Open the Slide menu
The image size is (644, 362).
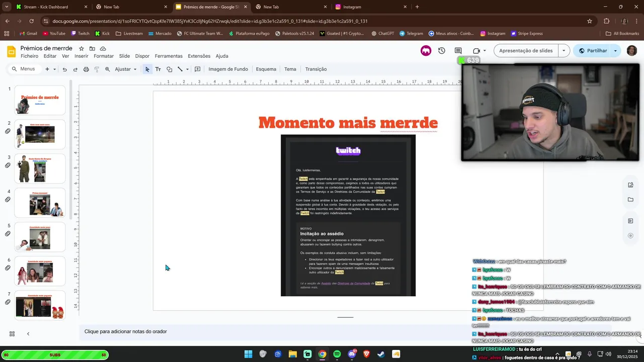click(x=124, y=56)
